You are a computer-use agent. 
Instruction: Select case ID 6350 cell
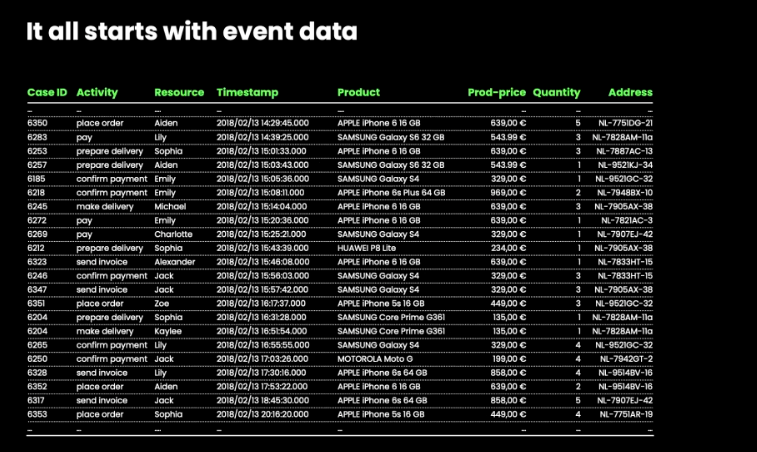(37, 123)
